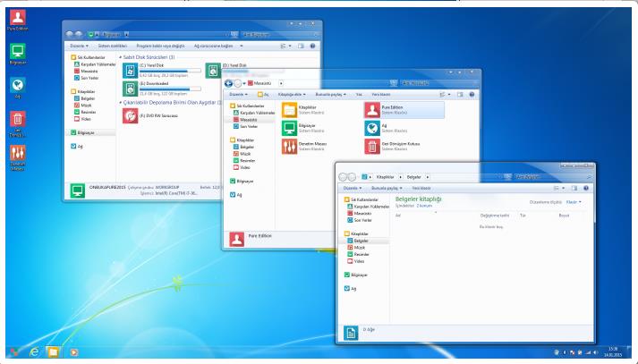Click Ağ sürücüsüne bağlan toolbar item
The width and height of the screenshot is (638, 364).
pyautogui.click(x=213, y=46)
